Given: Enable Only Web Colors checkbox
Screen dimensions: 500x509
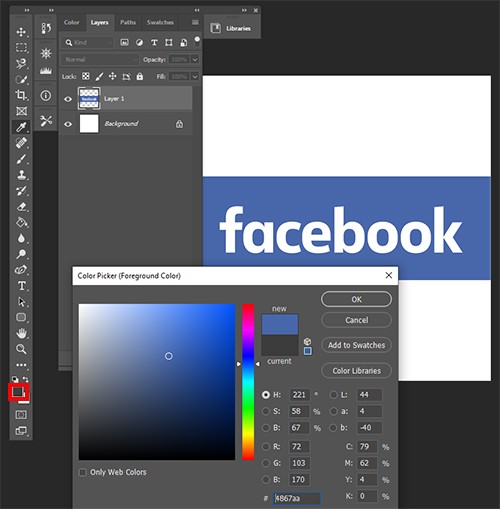Looking at the screenshot, I should (x=82, y=472).
